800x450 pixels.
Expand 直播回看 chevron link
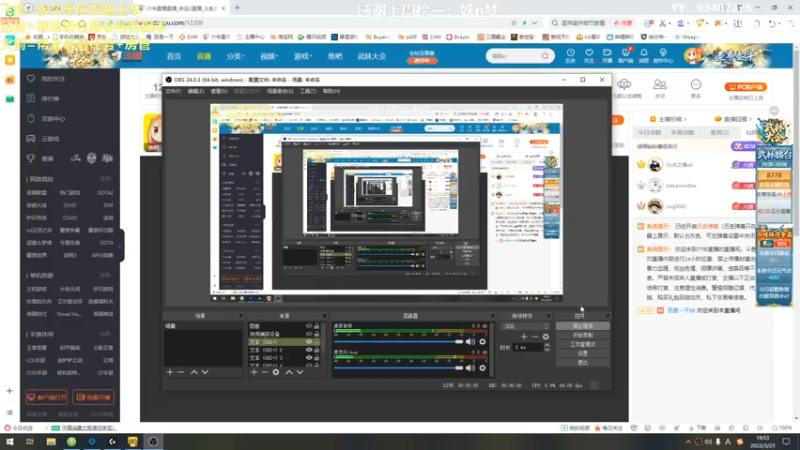[734, 119]
